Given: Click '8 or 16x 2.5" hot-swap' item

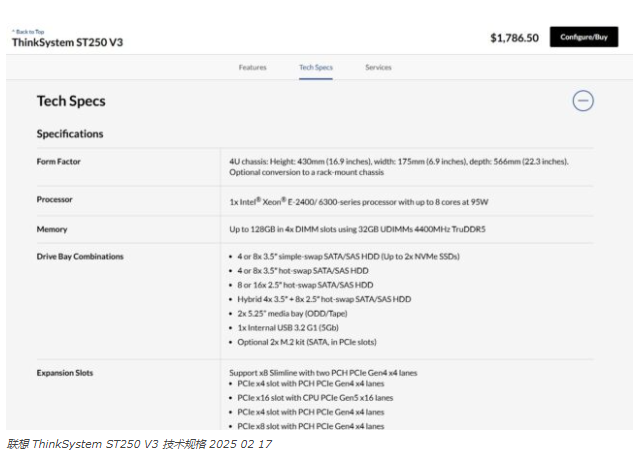Looking at the screenshot, I should tap(305, 285).
